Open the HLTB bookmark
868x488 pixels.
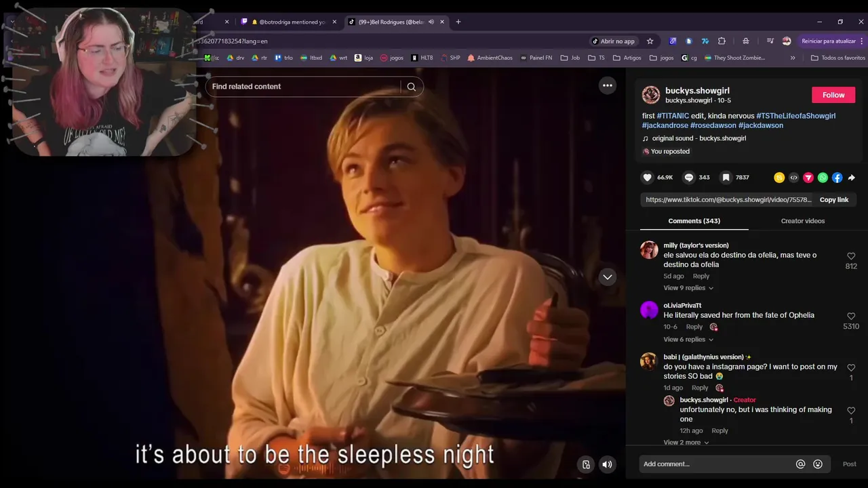click(422, 58)
